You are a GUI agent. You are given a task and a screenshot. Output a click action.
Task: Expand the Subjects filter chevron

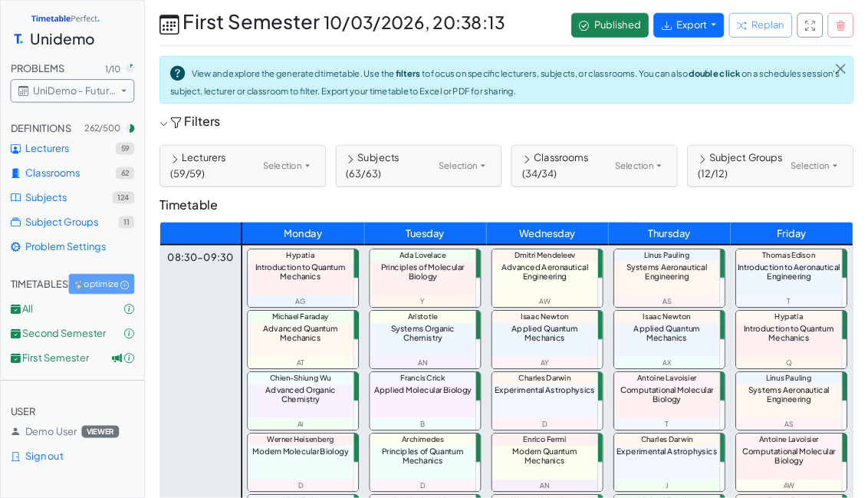pos(350,159)
